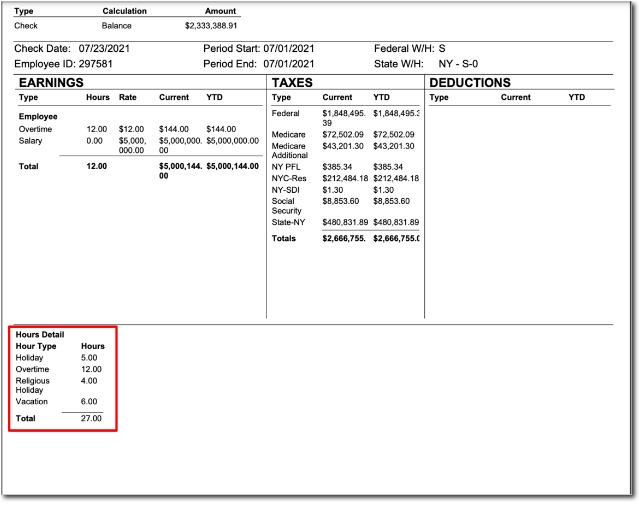639x507 pixels.
Task: Click the Salary YTD "$5,000,000.00"
Action: coord(232,141)
